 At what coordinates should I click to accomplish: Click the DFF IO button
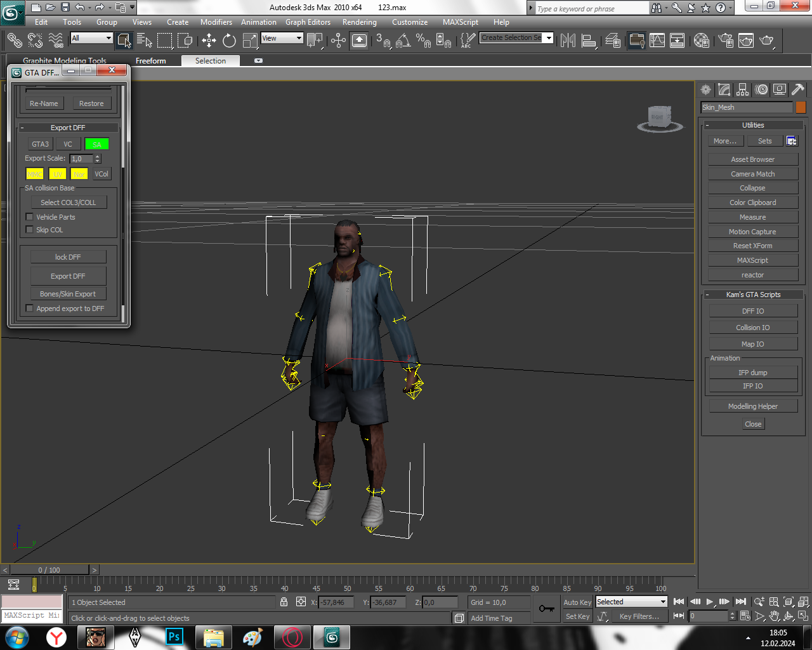753,311
